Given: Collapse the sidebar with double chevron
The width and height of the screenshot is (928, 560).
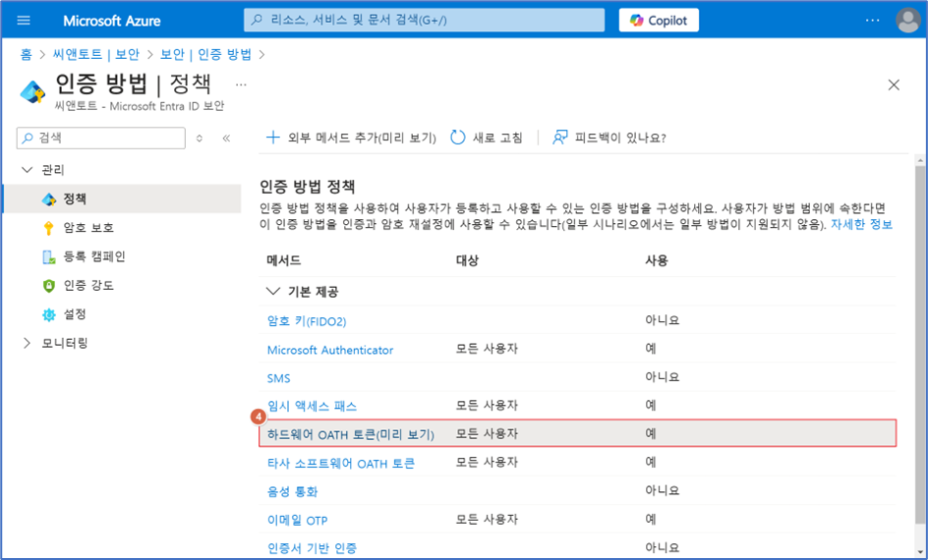Looking at the screenshot, I should 226,139.
